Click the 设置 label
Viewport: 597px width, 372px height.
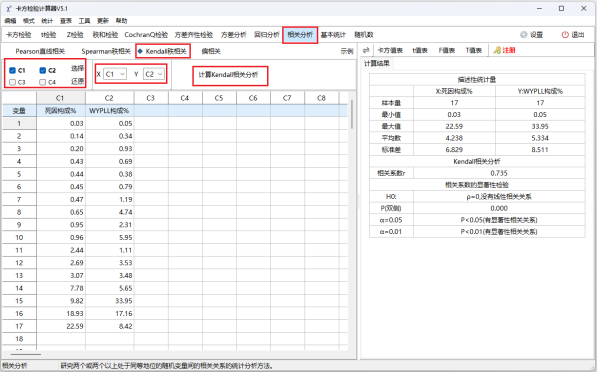tap(536, 35)
